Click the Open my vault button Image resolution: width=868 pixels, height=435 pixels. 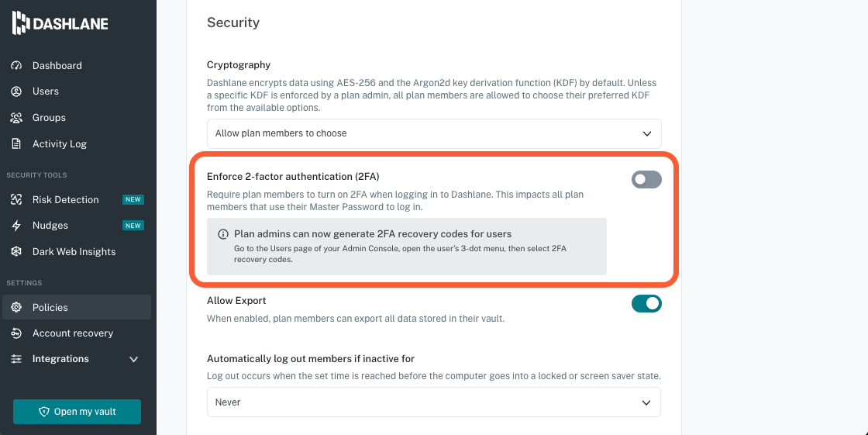pyautogui.click(x=77, y=412)
